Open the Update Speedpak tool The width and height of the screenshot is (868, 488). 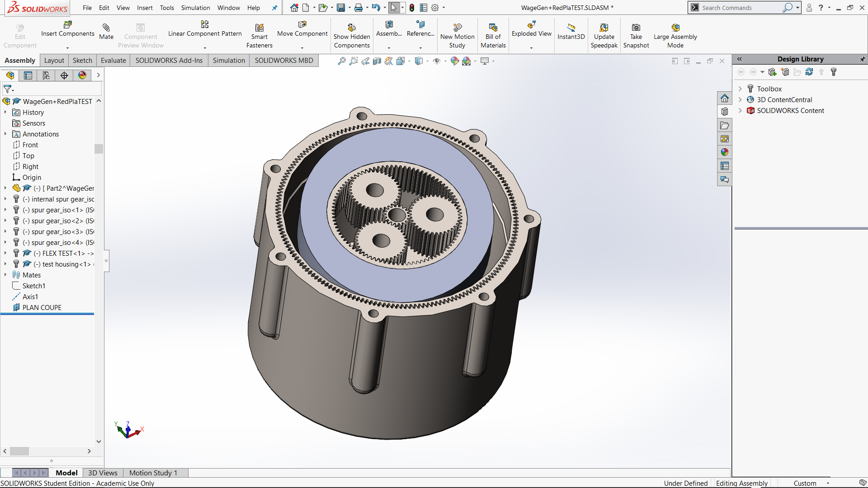[604, 28]
